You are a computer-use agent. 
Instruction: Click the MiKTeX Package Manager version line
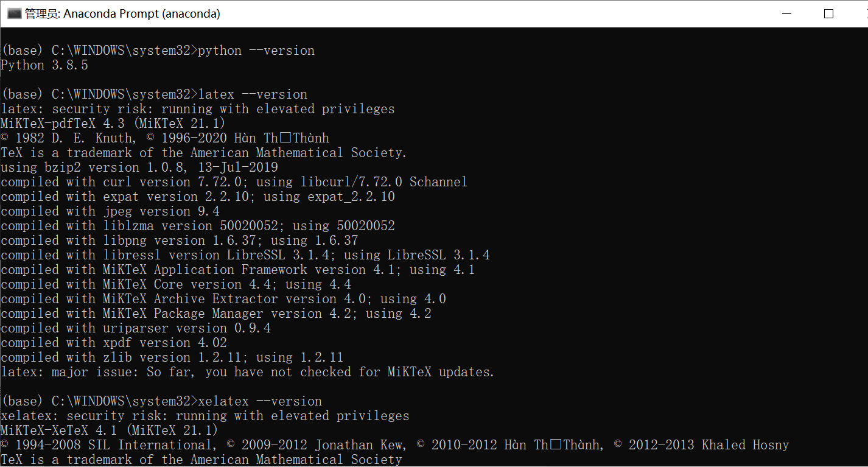pyautogui.click(x=216, y=314)
